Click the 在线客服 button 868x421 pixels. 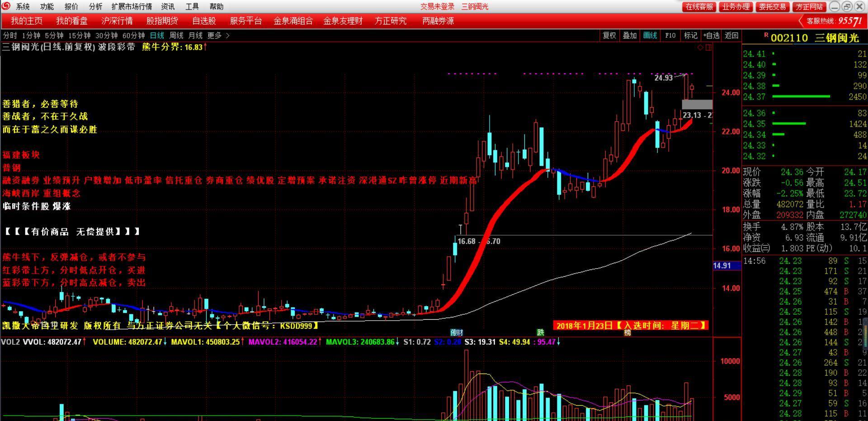(699, 7)
